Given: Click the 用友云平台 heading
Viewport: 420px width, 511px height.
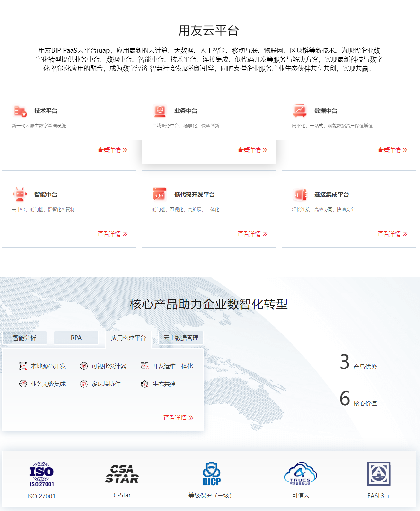Looking at the screenshot, I should pyautogui.click(x=209, y=31).
